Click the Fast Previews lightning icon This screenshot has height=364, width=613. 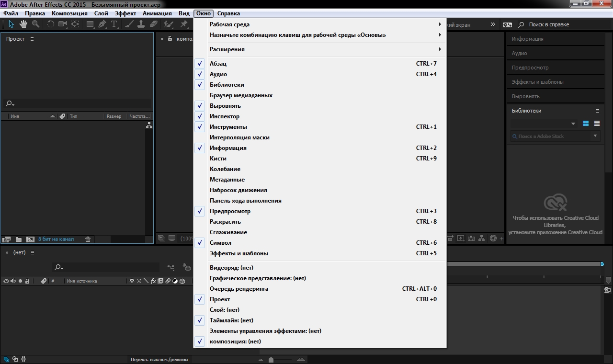point(461,238)
